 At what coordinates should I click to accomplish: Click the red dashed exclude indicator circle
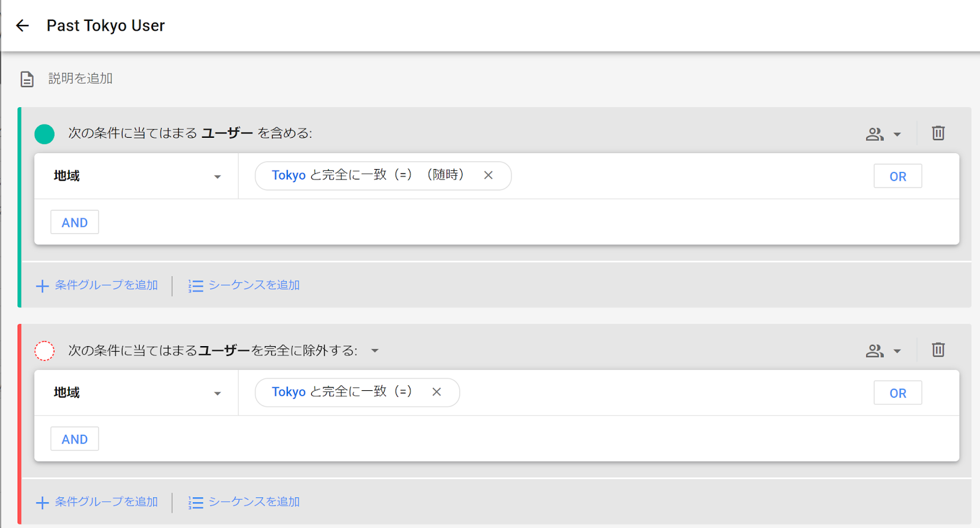(x=44, y=350)
